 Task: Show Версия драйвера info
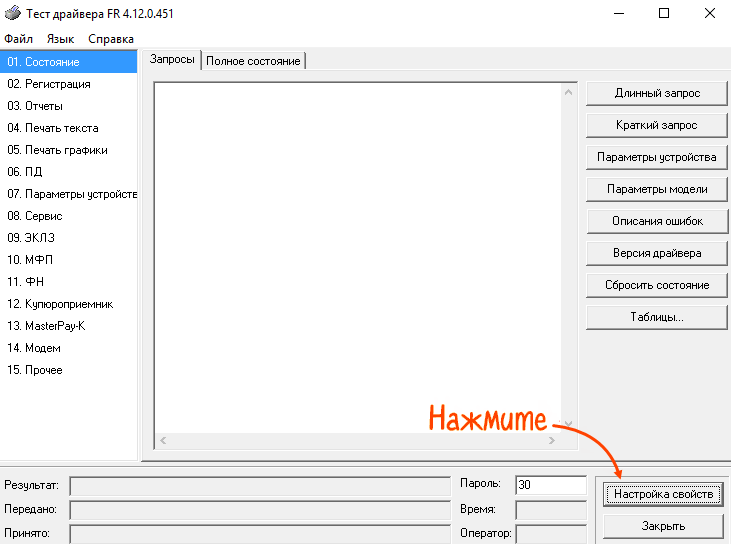[656, 253]
